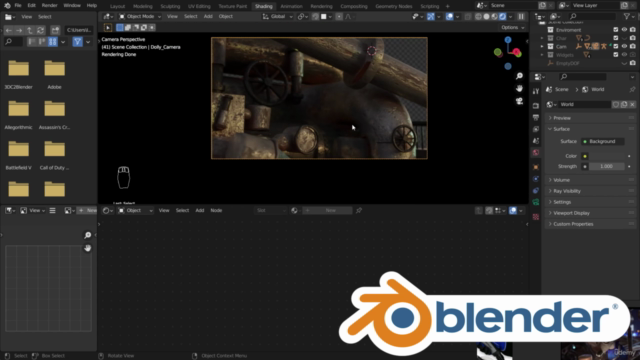
Task: Switch file browser to vertical list display
Action: (x=31, y=42)
